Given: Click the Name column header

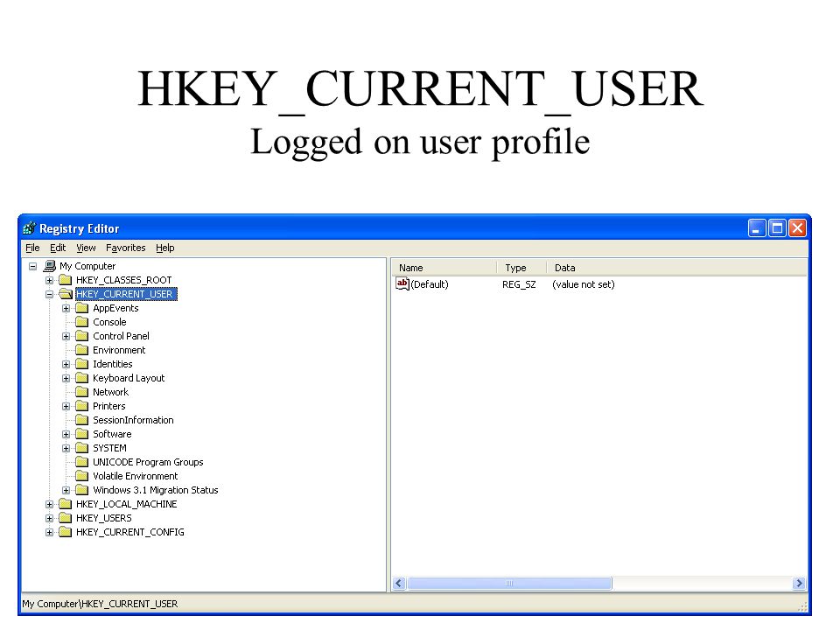Looking at the screenshot, I should click(445, 268).
